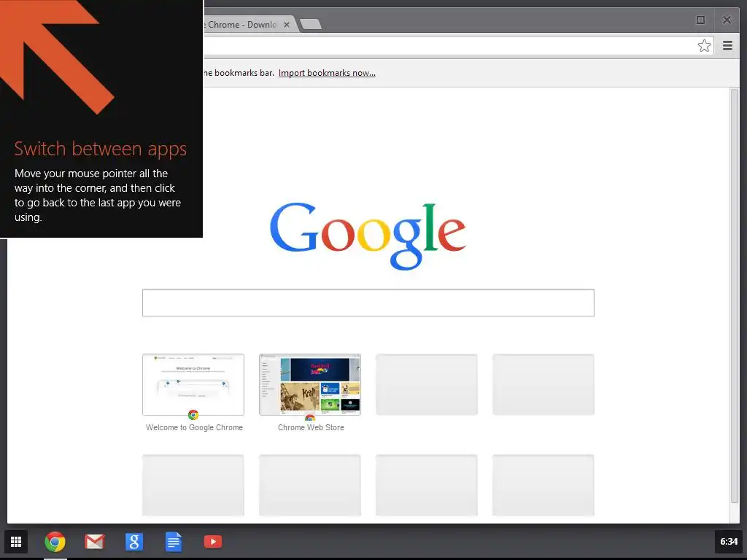The image size is (747, 560).
Task: Bookmark this page with the star icon
Action: point(704,46)
